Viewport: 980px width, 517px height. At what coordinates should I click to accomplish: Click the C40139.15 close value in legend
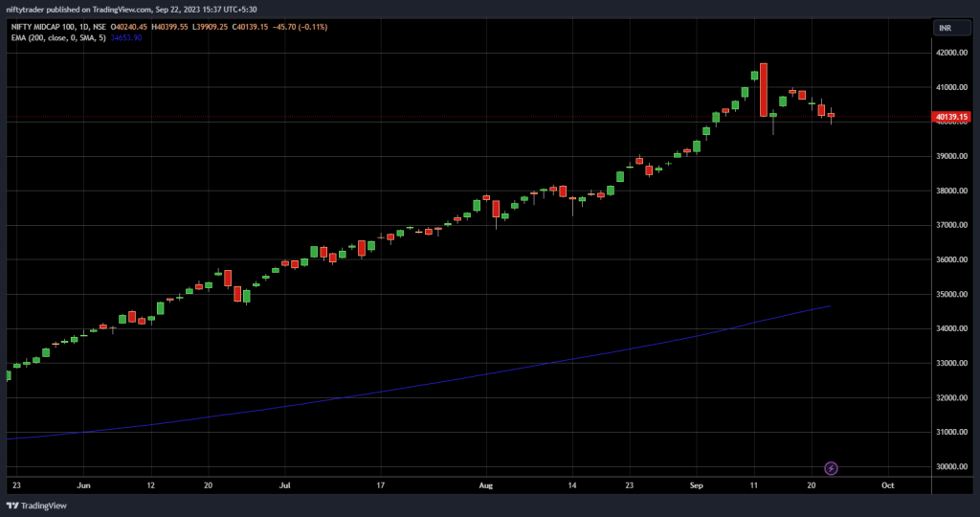coord(250,27)
